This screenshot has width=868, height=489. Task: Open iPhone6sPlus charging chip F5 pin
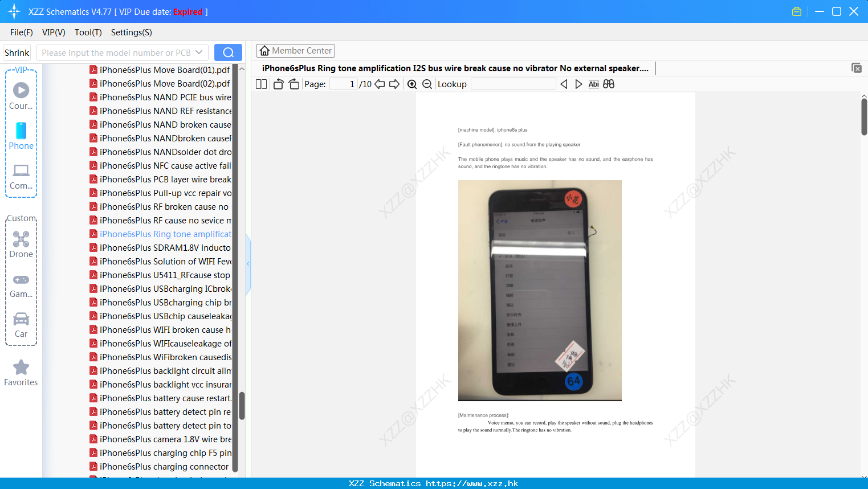tap(160, 453)
